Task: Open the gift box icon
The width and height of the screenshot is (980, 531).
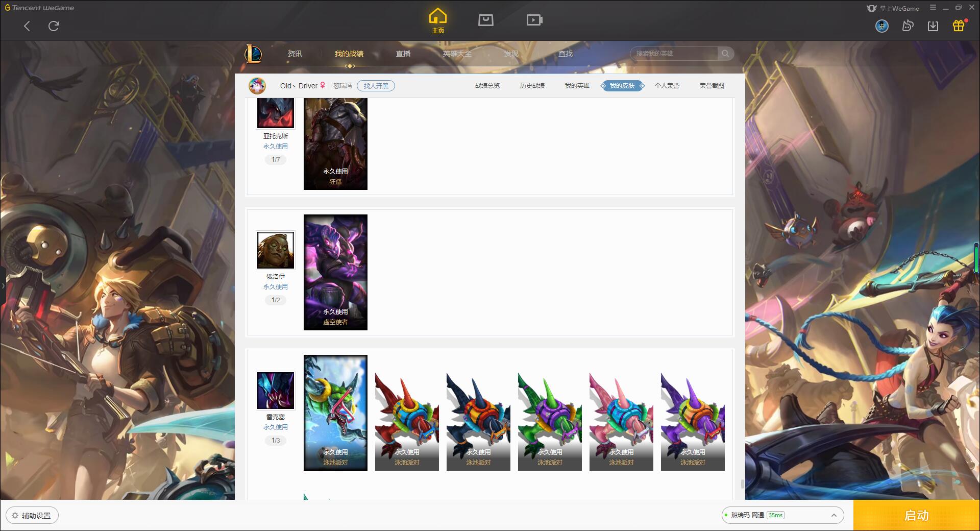Action: 959,26
